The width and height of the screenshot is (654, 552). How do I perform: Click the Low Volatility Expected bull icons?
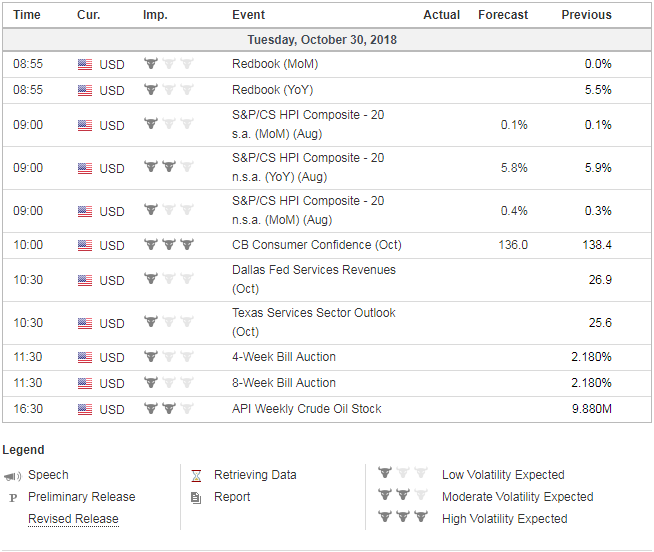[x=403, y=474]
